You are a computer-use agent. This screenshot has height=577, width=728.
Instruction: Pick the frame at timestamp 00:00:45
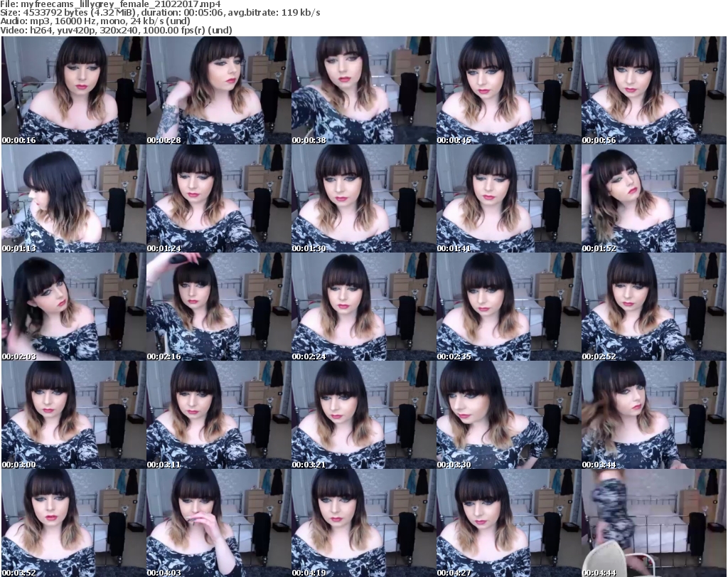[x=508, y=90]
